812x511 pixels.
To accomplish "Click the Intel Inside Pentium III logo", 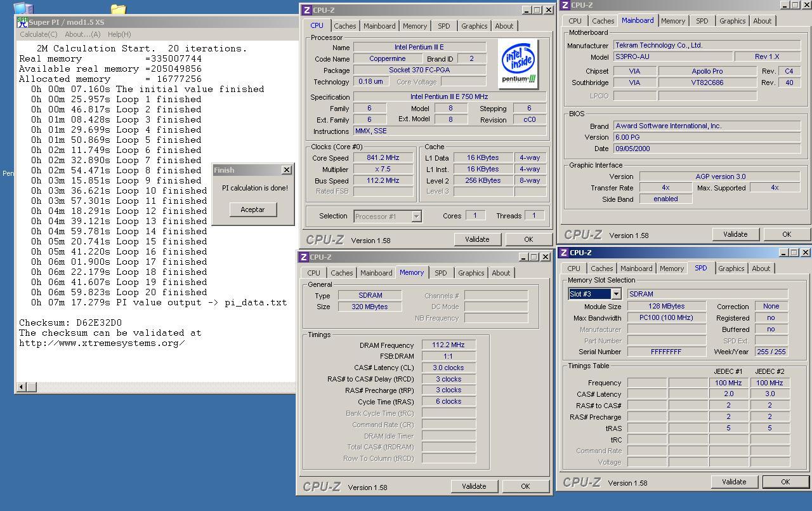I will pyautogui.click(x=519, y=63).
